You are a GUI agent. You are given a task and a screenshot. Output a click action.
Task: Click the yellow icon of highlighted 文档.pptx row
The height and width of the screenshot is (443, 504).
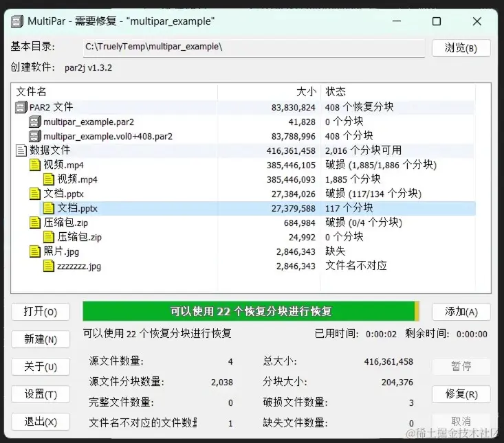click(49, 208)
